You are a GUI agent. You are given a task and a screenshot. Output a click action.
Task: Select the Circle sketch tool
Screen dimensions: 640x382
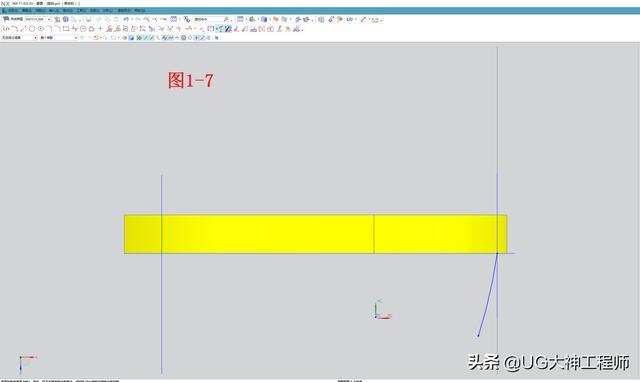pos(32,29)
